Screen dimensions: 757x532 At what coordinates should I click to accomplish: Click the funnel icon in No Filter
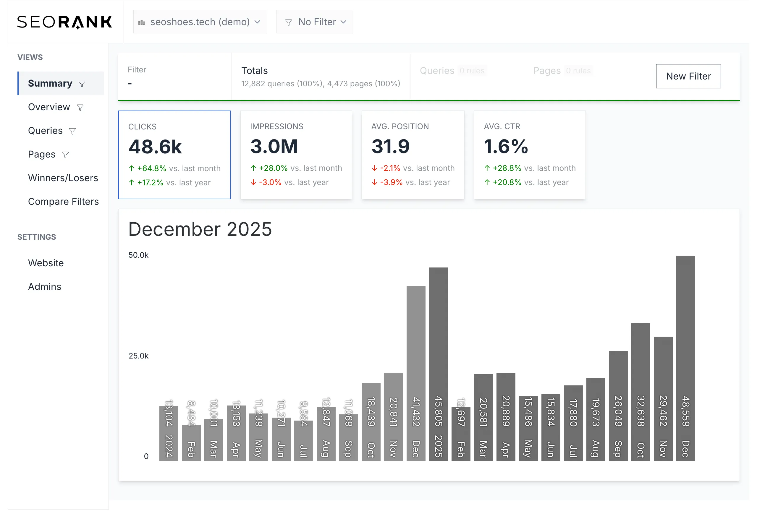289,22
